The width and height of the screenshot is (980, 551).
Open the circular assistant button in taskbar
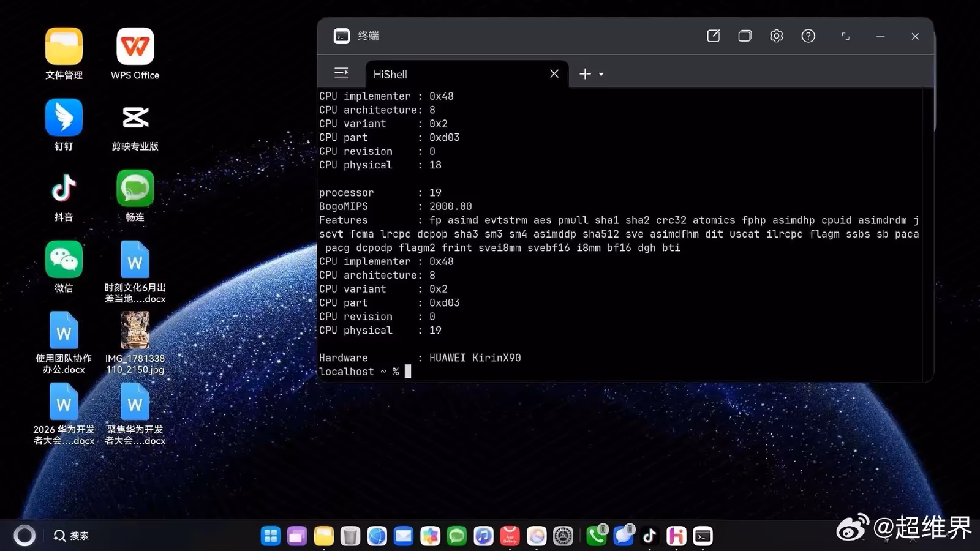(x=24, y=536)
